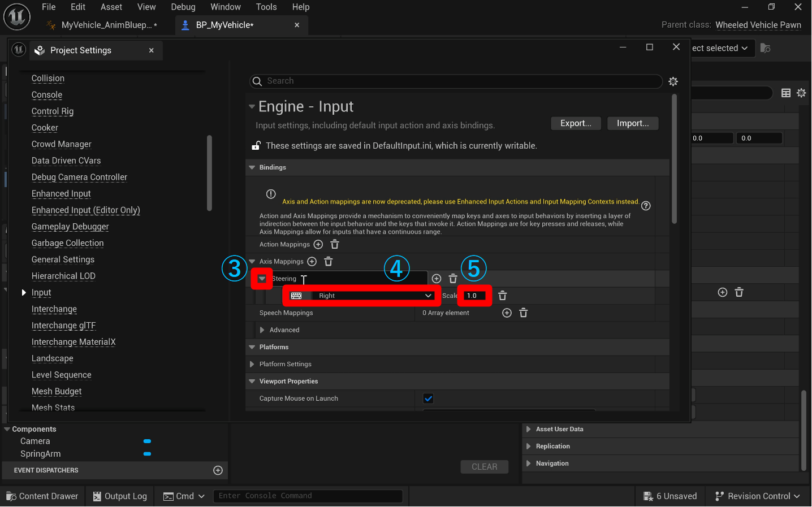Screen dimensions: 812x507
Task: Delete the Right key binding row
Action: (503, 296)
